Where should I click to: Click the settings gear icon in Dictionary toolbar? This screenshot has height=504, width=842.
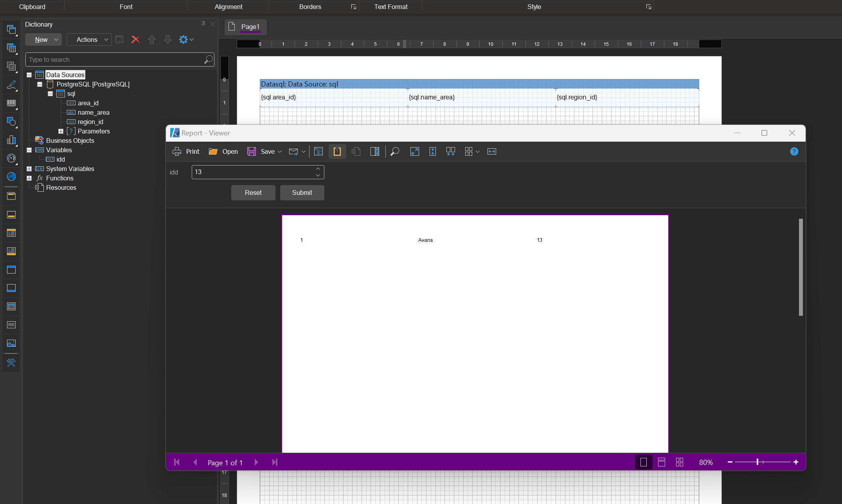184,40
